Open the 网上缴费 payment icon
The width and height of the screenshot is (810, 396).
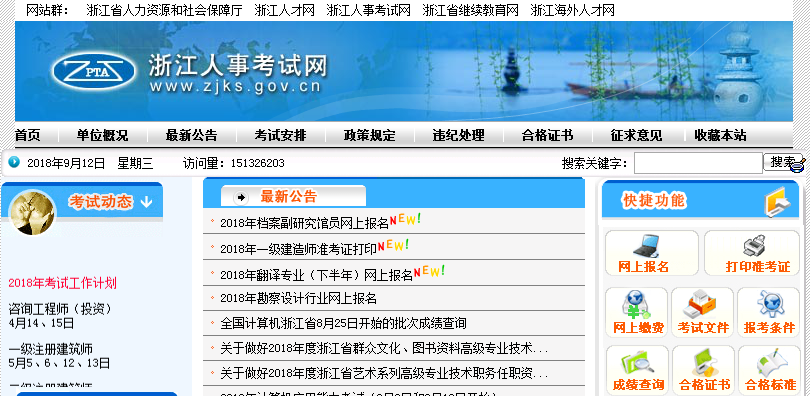[x=636, y=305]
